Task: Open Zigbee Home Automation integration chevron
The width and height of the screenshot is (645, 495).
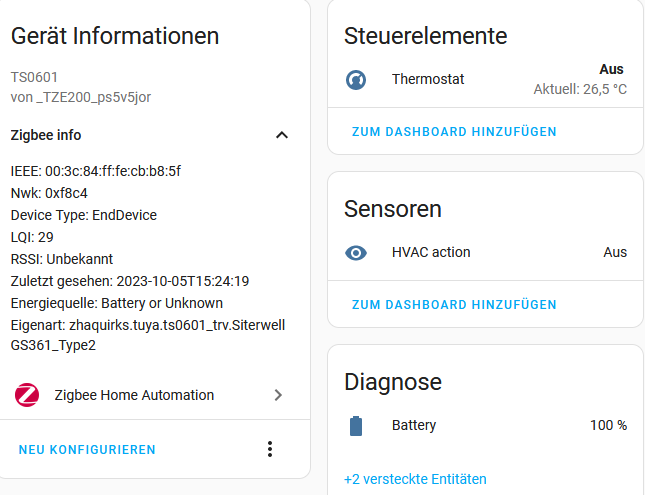Action: (x=278, y=395)
